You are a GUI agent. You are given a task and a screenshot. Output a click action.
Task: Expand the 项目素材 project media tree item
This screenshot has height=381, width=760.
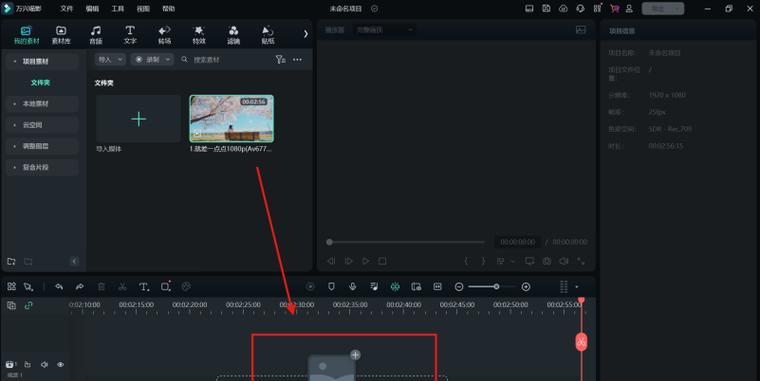[42, 62]
